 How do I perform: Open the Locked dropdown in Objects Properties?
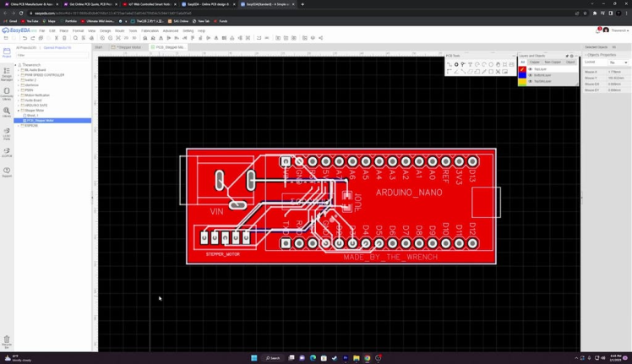click(617, 62)
